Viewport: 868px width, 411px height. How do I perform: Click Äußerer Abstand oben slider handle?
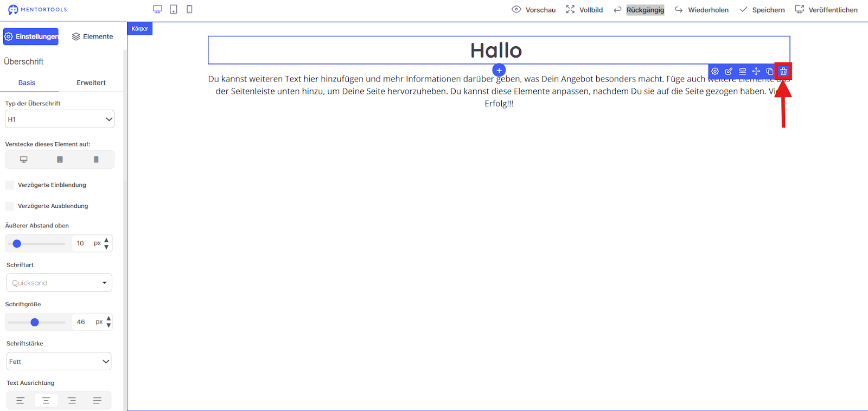[17, 244]
